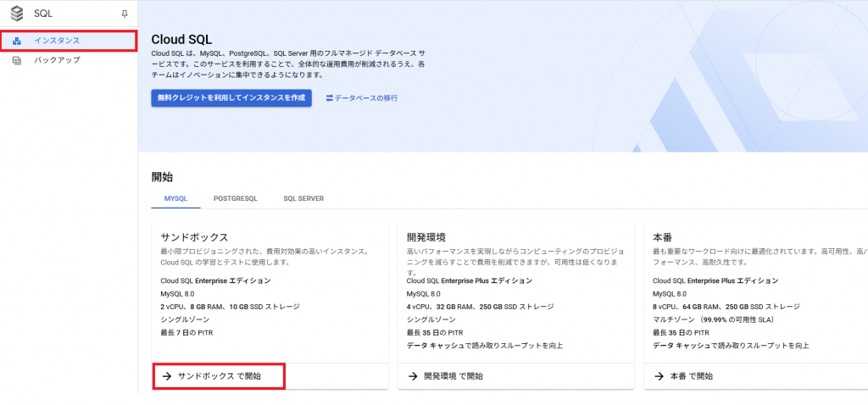Viewport: 868px width, 405px height.
Task: Click 'MySQL 8.0' in 本番 card
Action: [x=670, y=294]
